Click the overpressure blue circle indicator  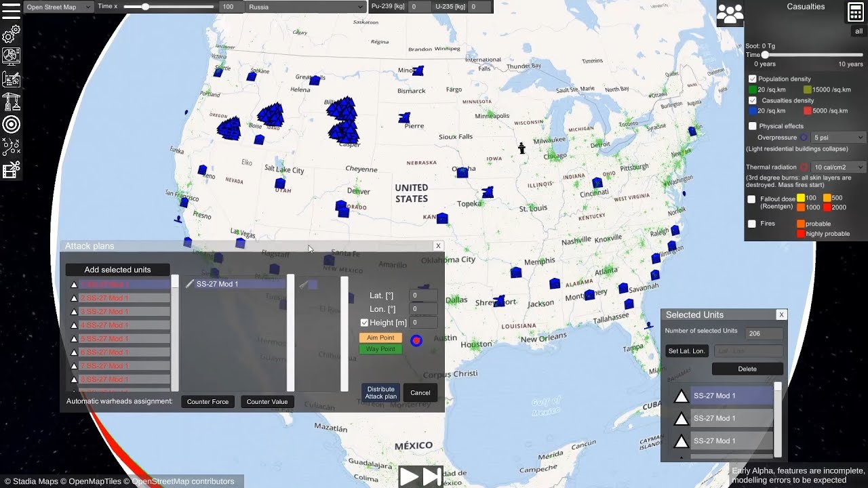804,138
